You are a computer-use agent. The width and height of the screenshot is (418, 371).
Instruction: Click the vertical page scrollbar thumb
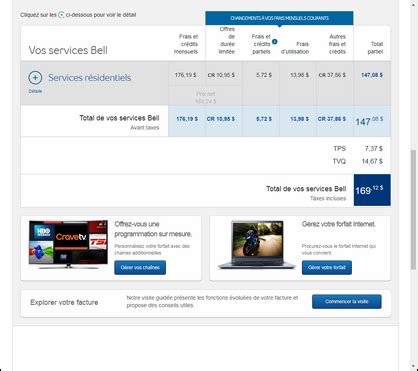click(413, 209)
